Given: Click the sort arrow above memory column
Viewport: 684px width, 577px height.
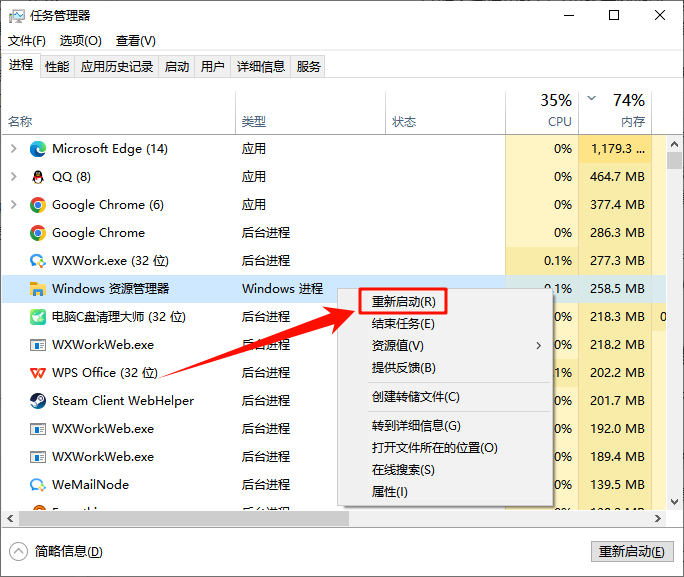Looking at the screenshot, I should pos(592,98).
